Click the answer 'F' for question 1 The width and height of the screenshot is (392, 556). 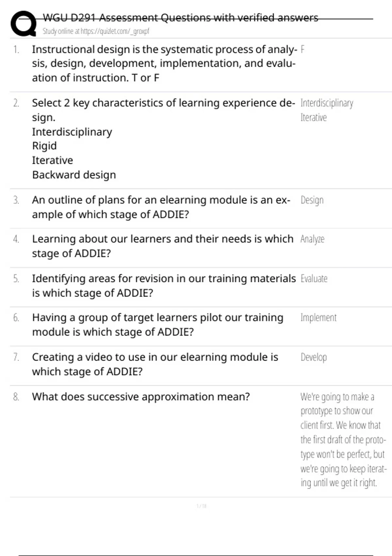(x=302, y=50)
